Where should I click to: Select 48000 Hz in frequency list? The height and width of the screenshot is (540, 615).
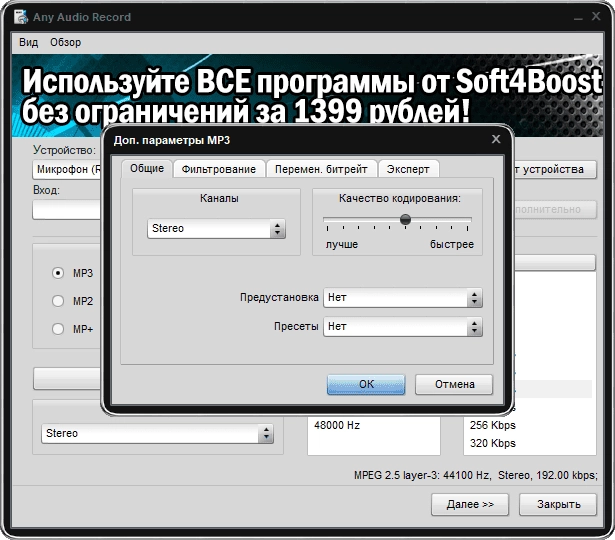point(337,425)
